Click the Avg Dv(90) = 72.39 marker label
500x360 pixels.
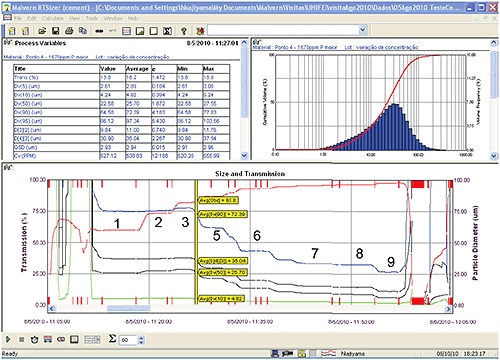tap(223, 214)
